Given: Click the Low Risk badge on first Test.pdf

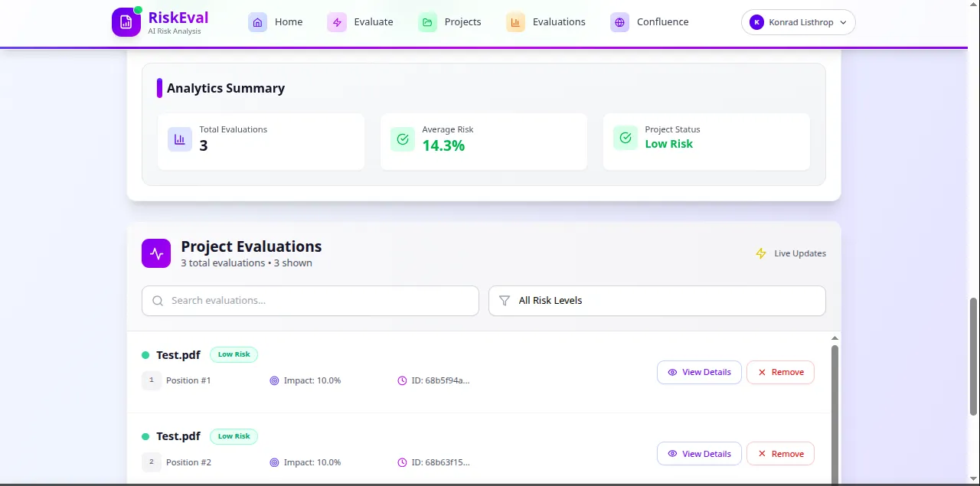Looking at the screenshot, I should (x=234, y=354).
